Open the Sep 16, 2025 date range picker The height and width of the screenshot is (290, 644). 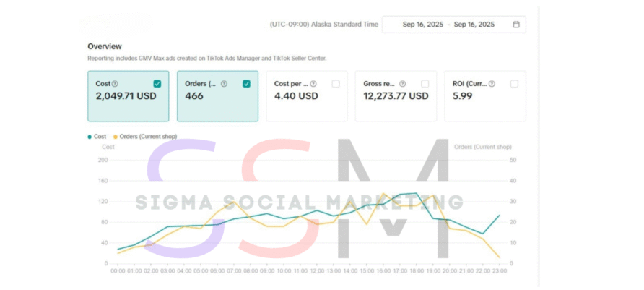pos(453,25)
